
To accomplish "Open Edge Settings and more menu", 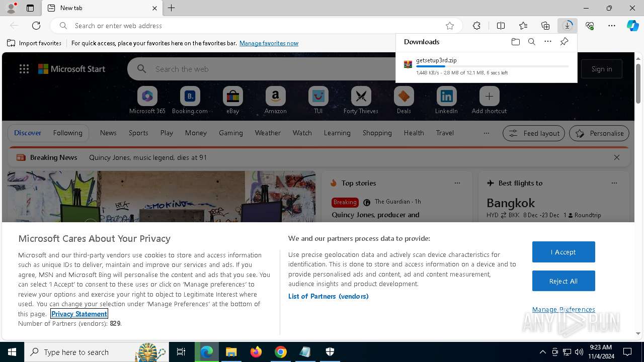I will click(612, 26).
